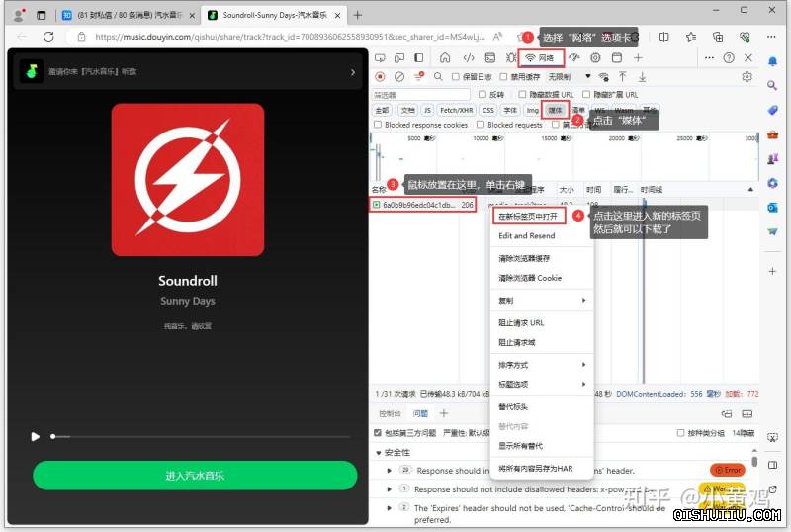This screenshot has height=532, width=791.
Task: Open DevTools more options ellipsis
Action: coord(709,58)
